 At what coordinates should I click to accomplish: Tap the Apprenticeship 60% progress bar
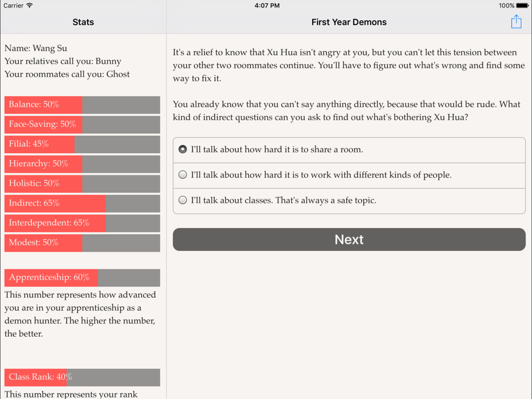[x=82, y=278]
